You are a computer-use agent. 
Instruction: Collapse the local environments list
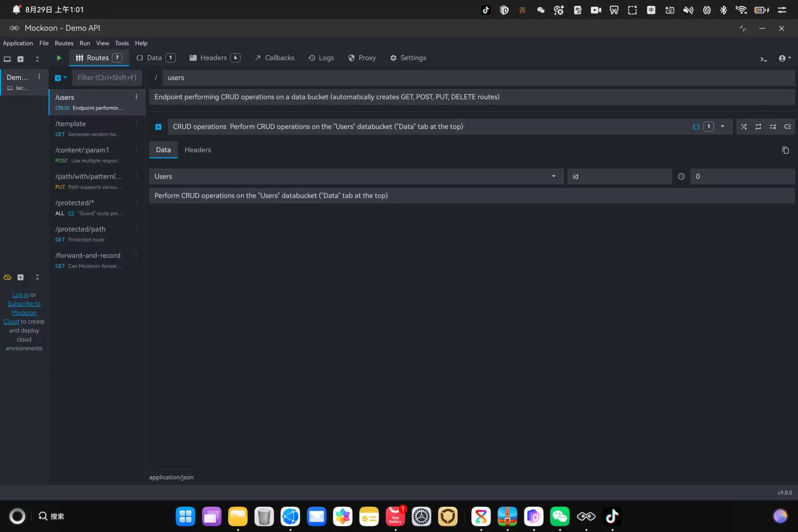(37, 59)
